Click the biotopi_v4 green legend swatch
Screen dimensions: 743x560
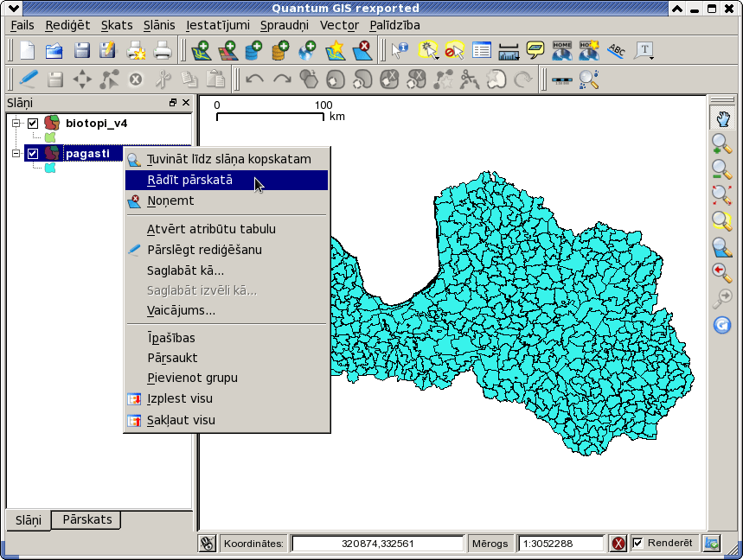click(50, 137)
